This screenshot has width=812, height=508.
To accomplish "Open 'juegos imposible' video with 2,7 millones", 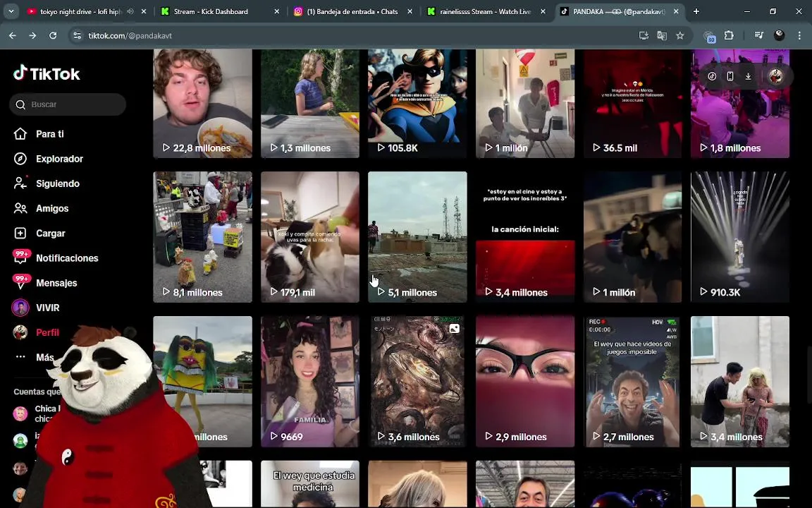I will (x=633, y=382).
